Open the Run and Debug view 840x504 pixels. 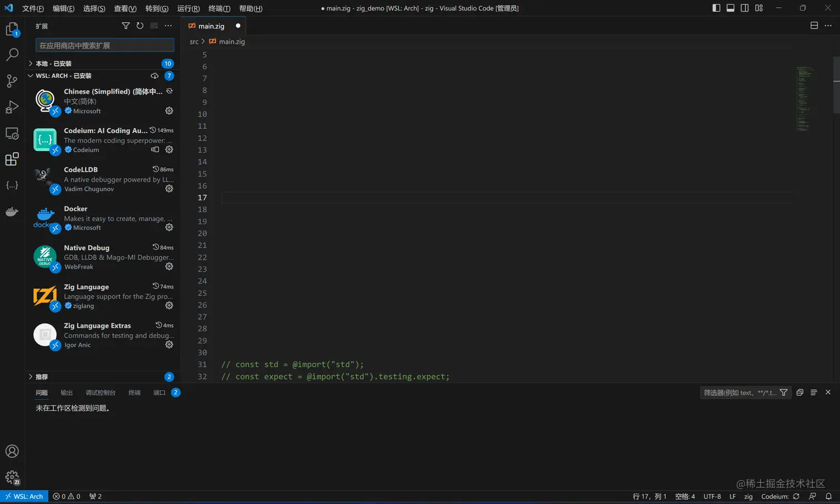[x=12, y=107]
